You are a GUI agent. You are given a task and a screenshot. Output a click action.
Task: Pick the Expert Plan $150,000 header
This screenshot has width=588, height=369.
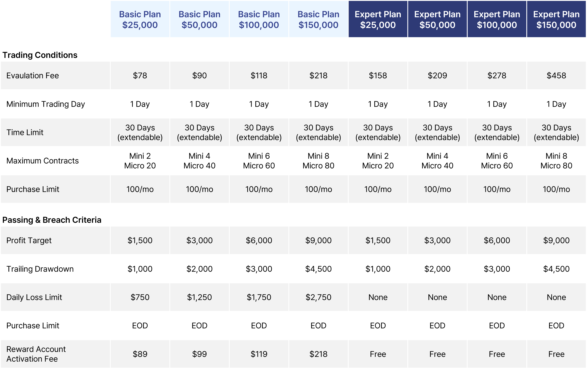[x=556, y=19]
